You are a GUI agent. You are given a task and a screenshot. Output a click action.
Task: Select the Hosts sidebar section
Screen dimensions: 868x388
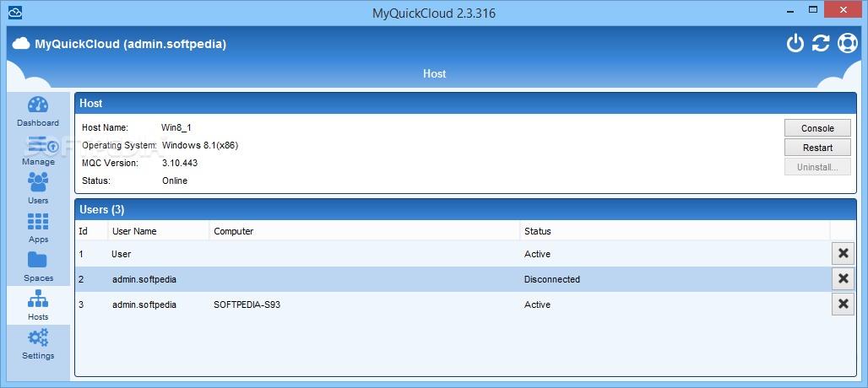[x=38, y=305]
